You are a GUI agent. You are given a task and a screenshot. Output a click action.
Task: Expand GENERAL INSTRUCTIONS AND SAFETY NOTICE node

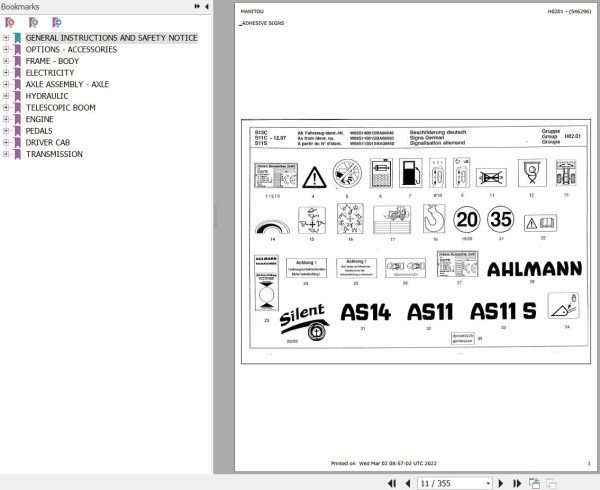point(6,38)
